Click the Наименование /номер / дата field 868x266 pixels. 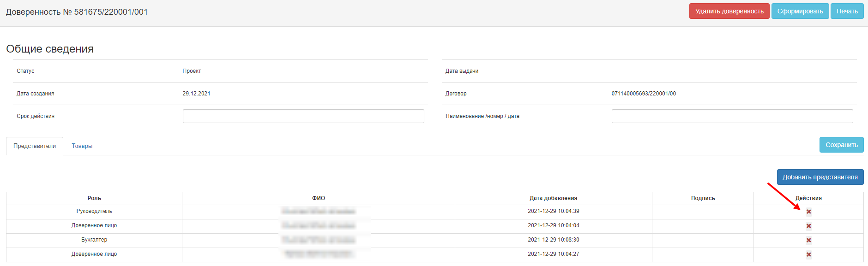point(732,116)
